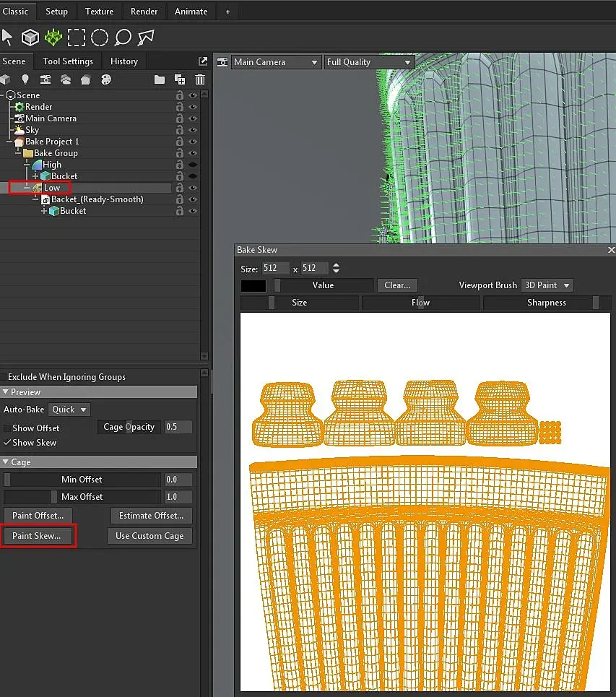
Task: Hide the Sky object with eye icon
Action: pos(193,130)
